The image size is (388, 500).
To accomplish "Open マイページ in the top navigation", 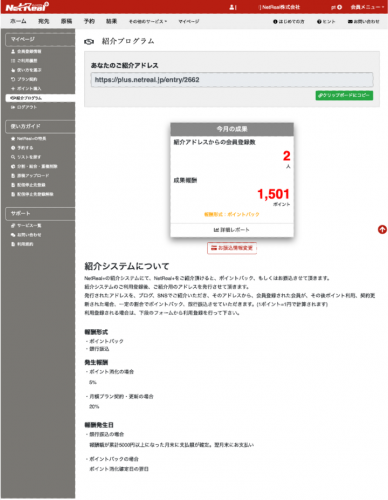I will coord(189,22).
